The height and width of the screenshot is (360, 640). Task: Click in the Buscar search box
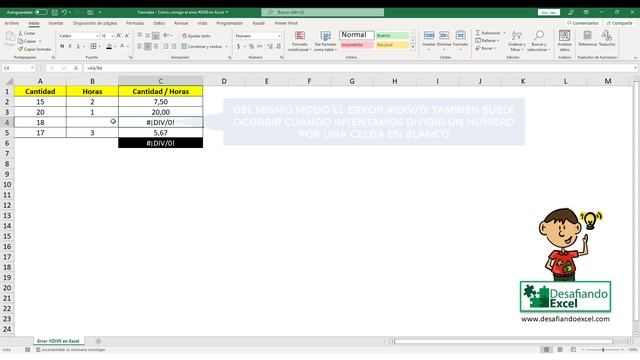(322, 12)
